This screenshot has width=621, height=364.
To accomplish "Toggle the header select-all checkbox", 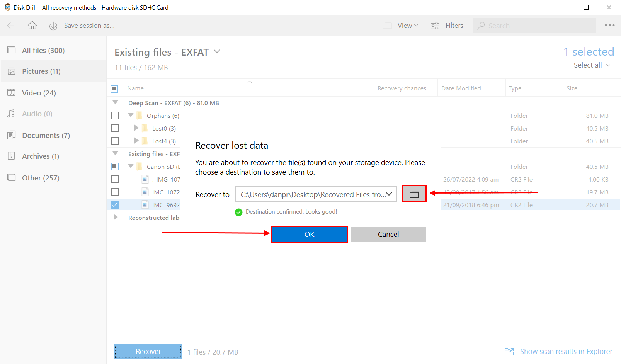I will click(x=114, y=88).
